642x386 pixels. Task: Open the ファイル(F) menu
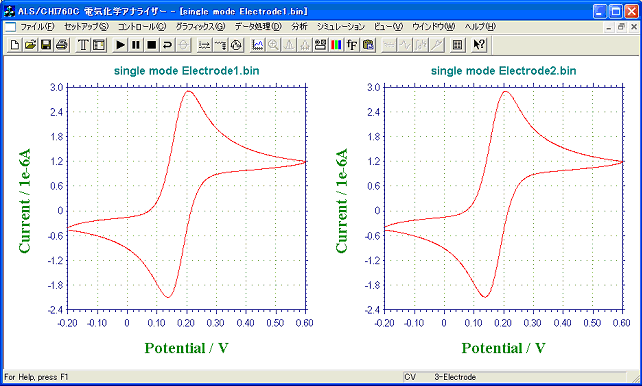pos(37,27)
